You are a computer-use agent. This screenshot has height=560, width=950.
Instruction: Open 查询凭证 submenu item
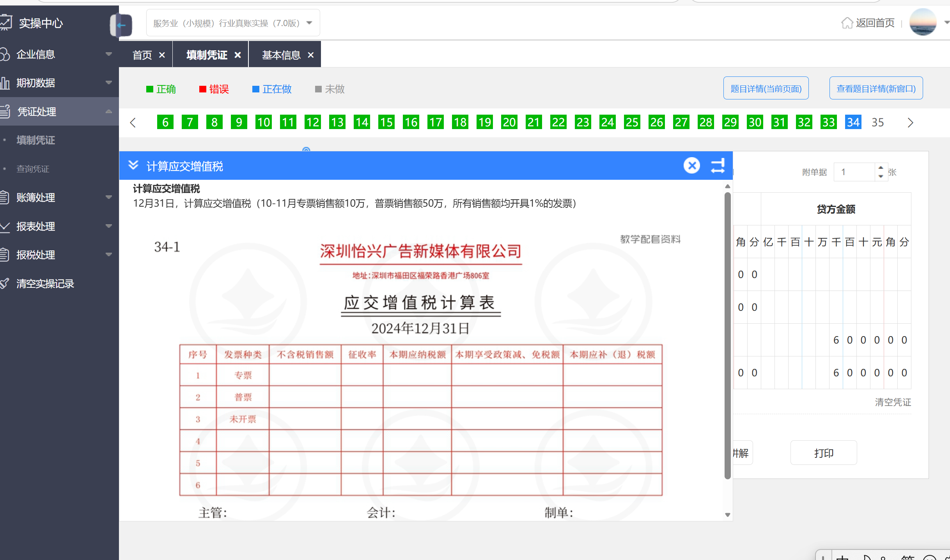[x=33, y=169]
